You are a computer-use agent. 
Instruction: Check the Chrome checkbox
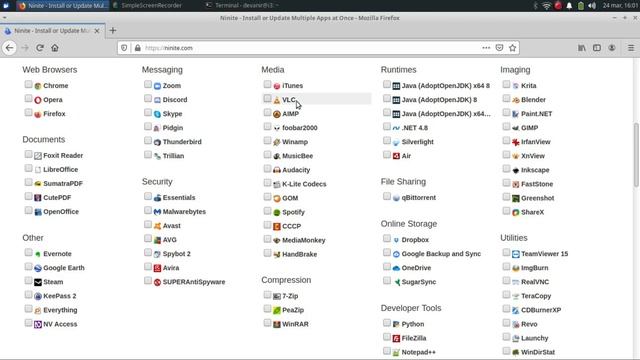point(28,84)
